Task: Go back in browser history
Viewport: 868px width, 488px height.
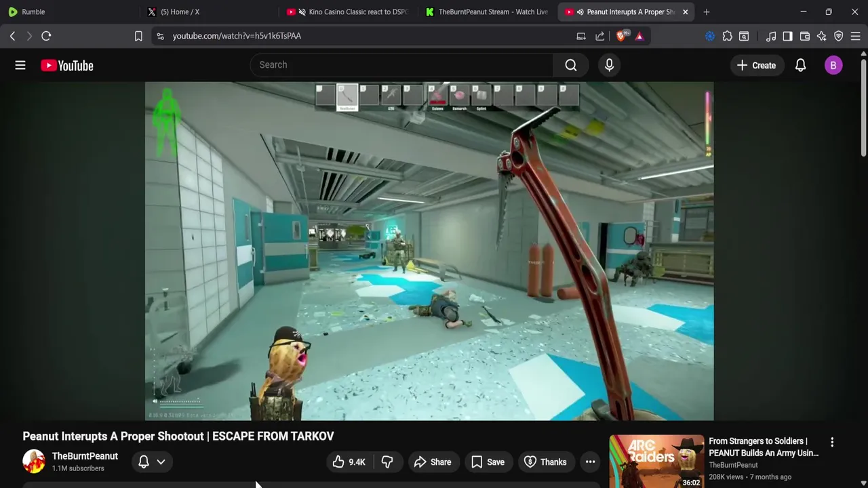Action: pyautogui.click(x=12, y=36)
